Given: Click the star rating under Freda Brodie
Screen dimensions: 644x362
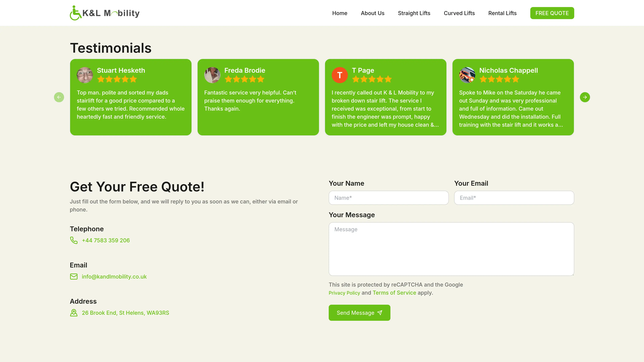Looking at the screenshot, I should click(244, 79).
